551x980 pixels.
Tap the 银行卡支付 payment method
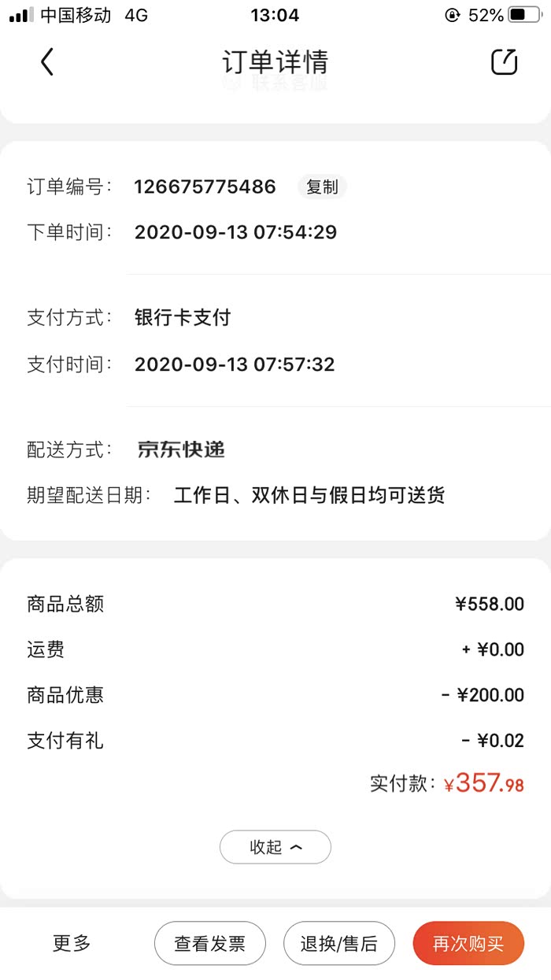pos(183,317)
